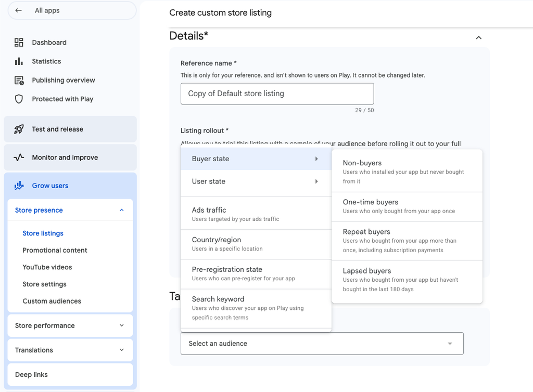
Task: Choose Search keyword audience option
Action: [256, 308]
